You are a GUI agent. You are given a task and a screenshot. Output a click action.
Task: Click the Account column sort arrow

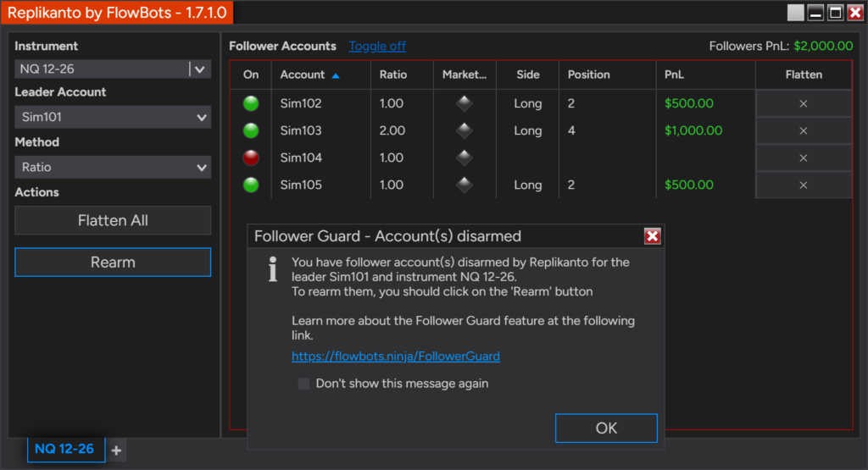336,75
